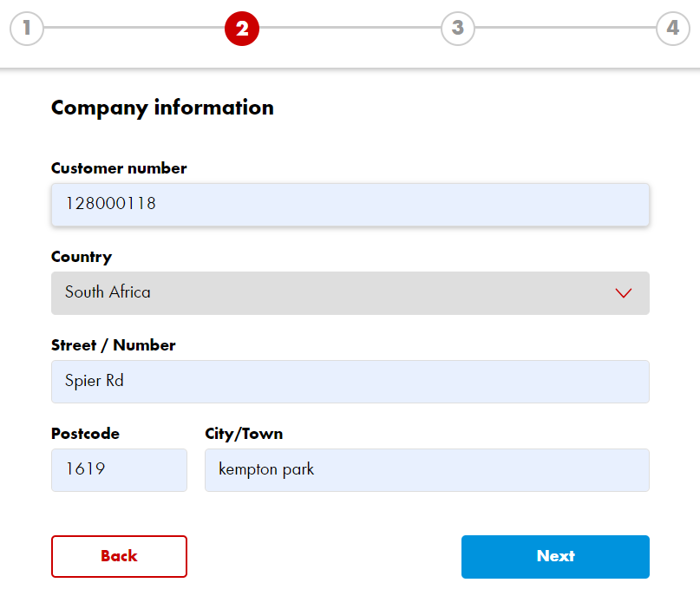Open the Country dropdown showing South Africa
This screenshot has height=609, width=700.
click(x=350, y=293)
